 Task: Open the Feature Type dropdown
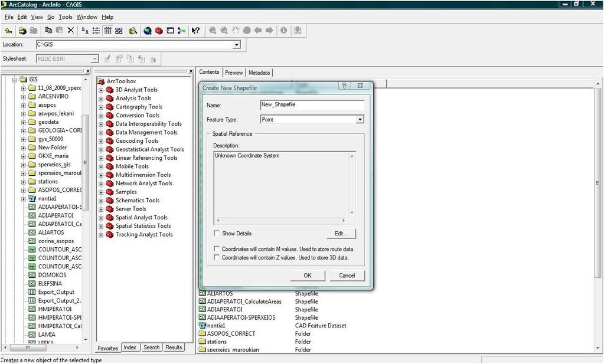360,120
